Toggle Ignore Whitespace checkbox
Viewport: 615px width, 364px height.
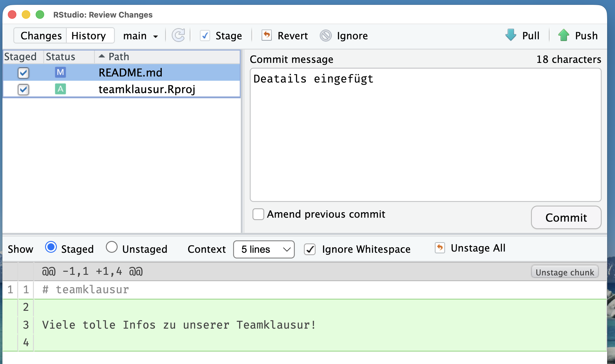click(310, 249)
